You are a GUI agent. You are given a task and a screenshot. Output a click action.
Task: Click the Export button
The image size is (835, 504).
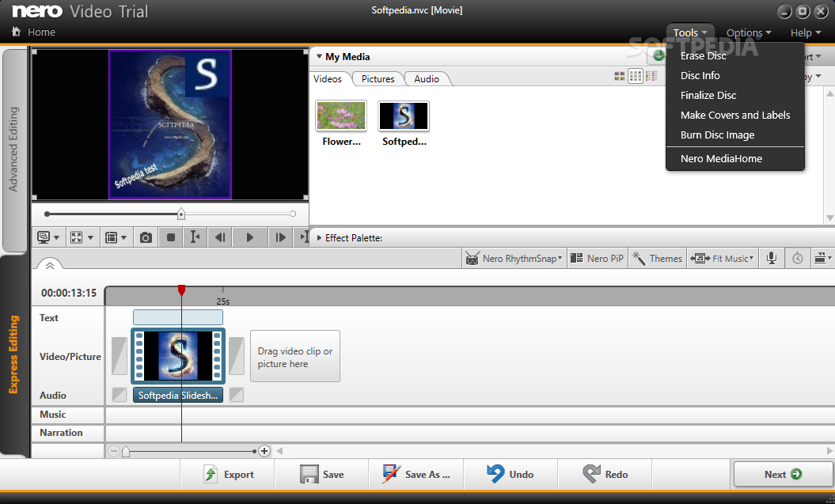(228, 474)
